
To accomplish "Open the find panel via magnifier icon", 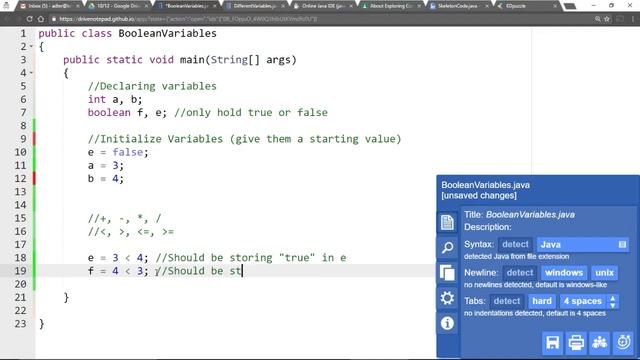I will (447, 247).
